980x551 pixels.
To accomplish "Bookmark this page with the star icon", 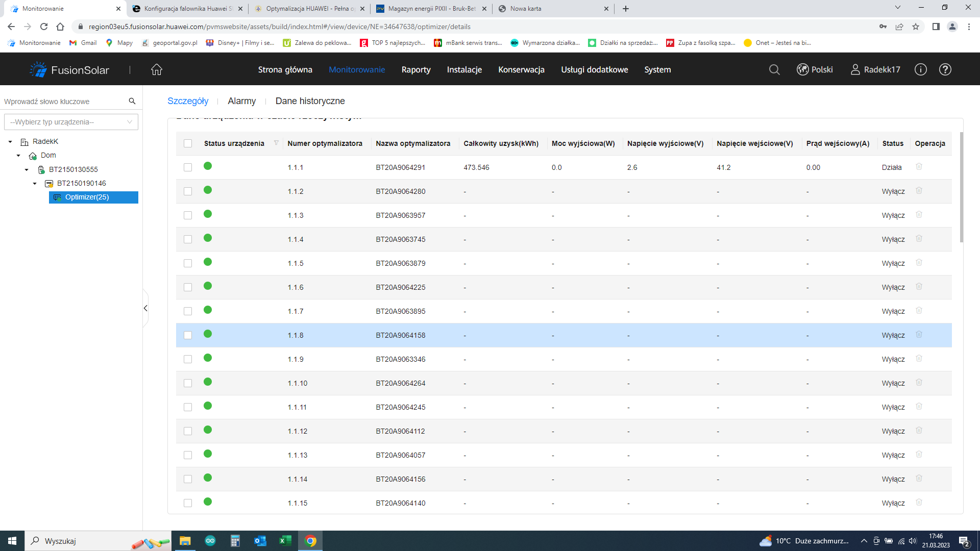I will [916, 27].
